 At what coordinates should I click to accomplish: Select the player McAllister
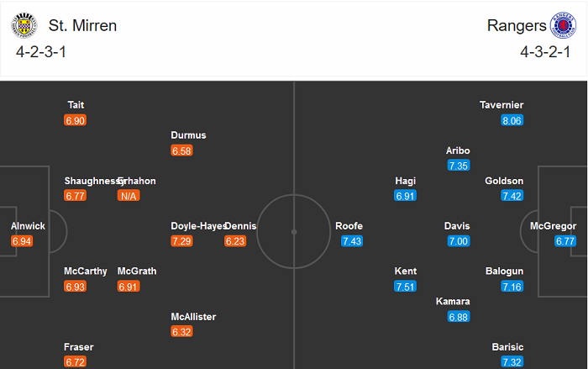tap(193, 317)
